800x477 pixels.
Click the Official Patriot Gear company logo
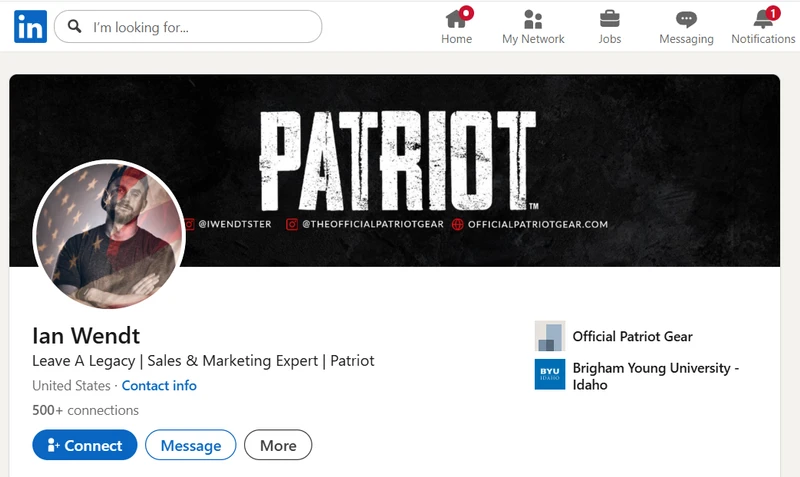pos(550,336)
